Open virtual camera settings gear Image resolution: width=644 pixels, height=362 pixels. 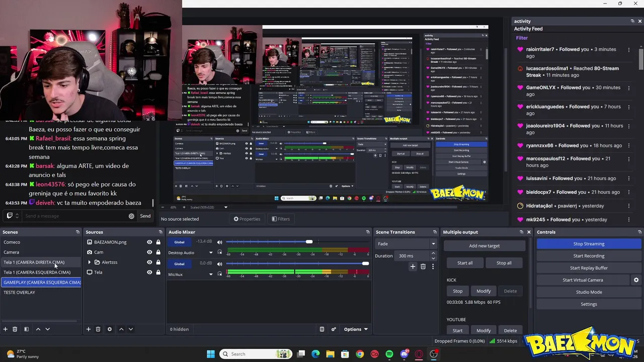click(636, 280)
